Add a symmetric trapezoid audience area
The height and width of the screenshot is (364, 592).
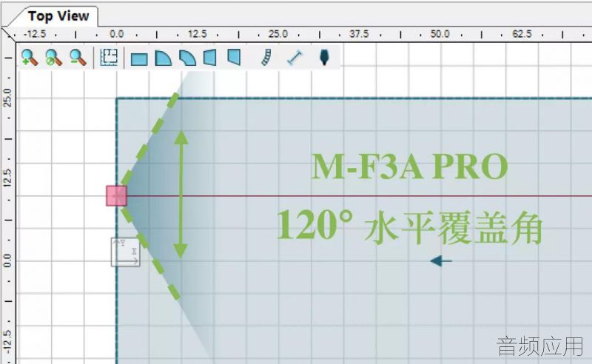pos(210,58)
